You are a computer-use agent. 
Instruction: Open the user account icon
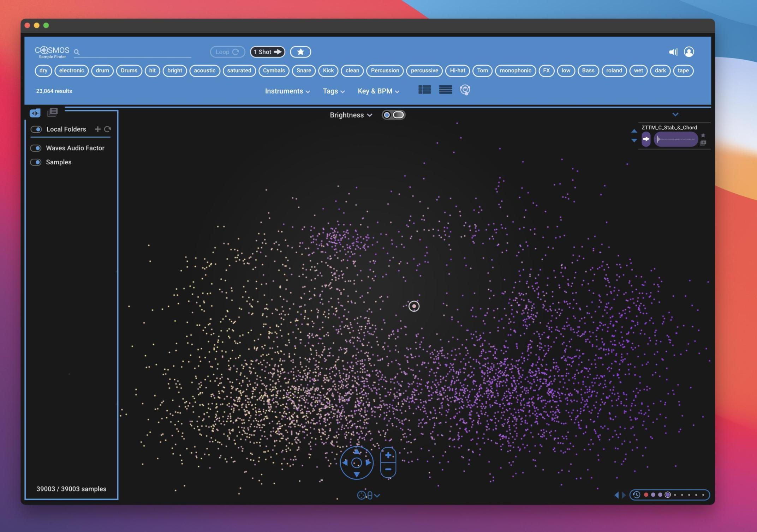(x=689, y=52)
